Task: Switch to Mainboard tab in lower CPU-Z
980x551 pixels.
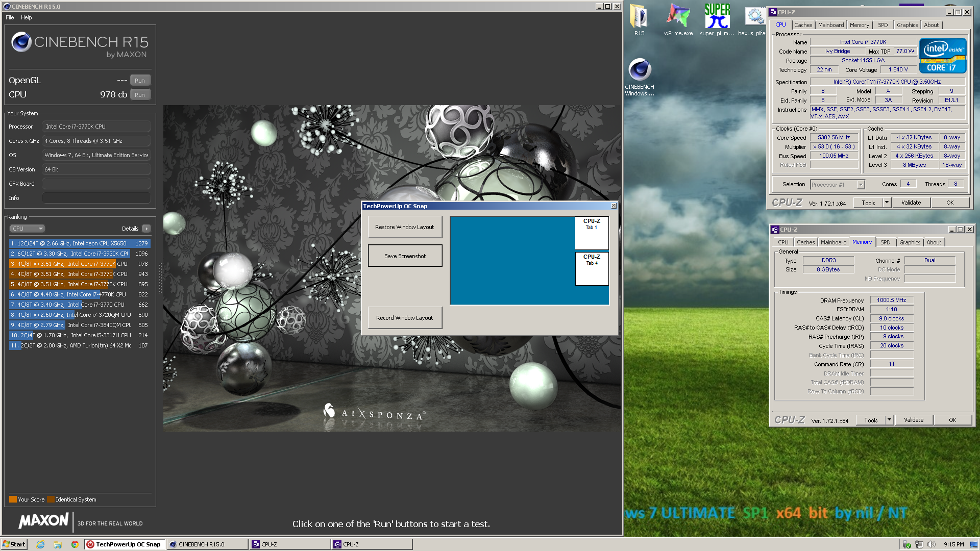Action: pyautogui.click(x=834, y=242)
